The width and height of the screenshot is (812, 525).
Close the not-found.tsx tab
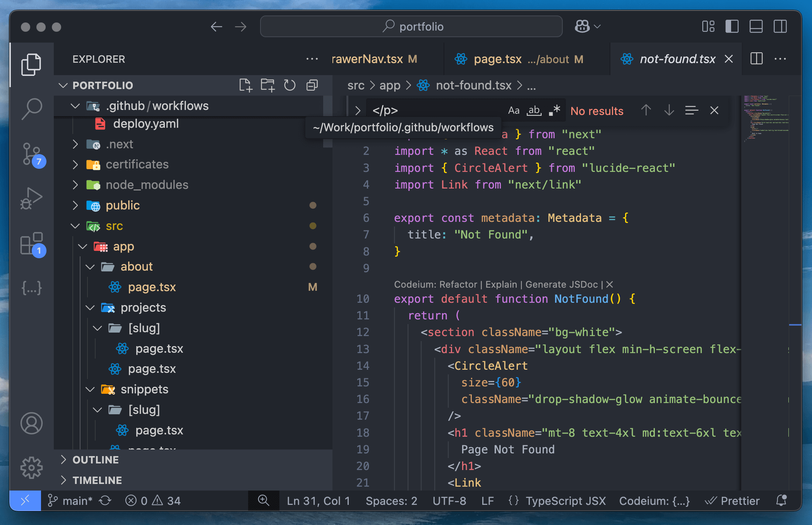(729, 59)
